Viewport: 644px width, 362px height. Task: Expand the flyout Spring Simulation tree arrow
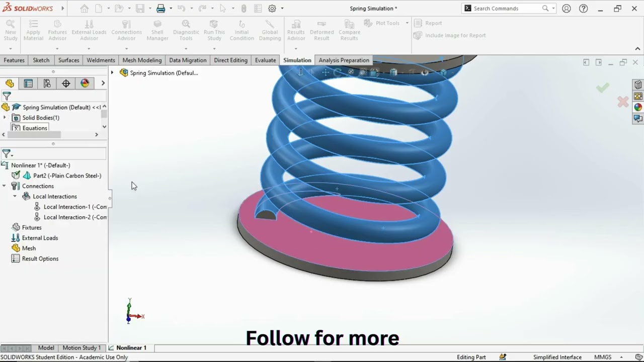(x=112, y=73)
